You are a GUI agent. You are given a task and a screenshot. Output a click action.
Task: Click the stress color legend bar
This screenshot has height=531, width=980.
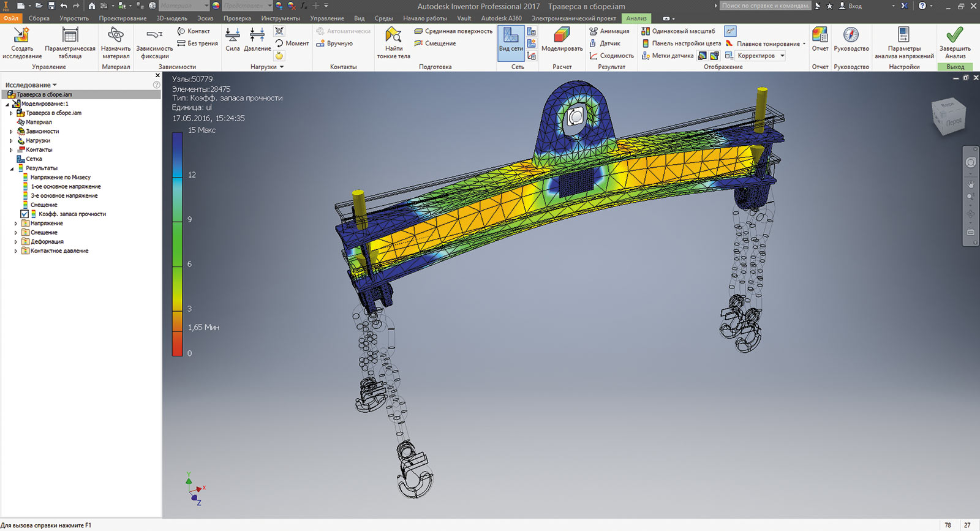[177, 244]
